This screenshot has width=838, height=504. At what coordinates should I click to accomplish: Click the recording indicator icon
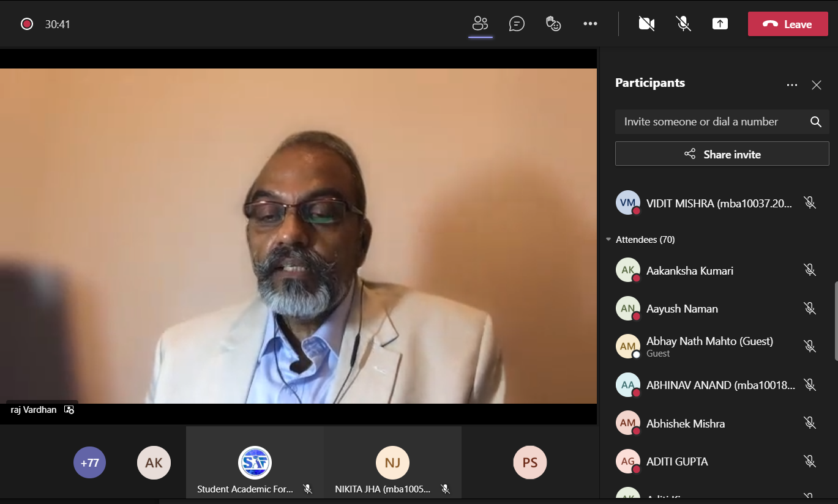(x=26, y=24)
